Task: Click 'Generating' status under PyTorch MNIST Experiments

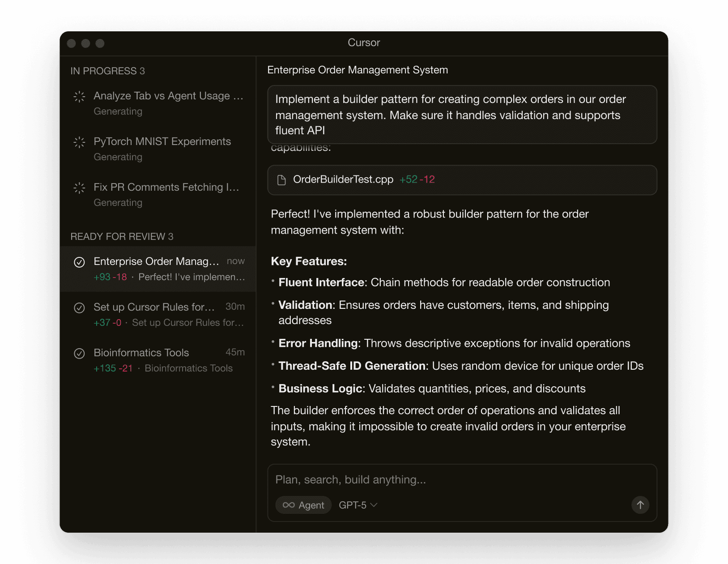Action: click(x=118, y=157)
